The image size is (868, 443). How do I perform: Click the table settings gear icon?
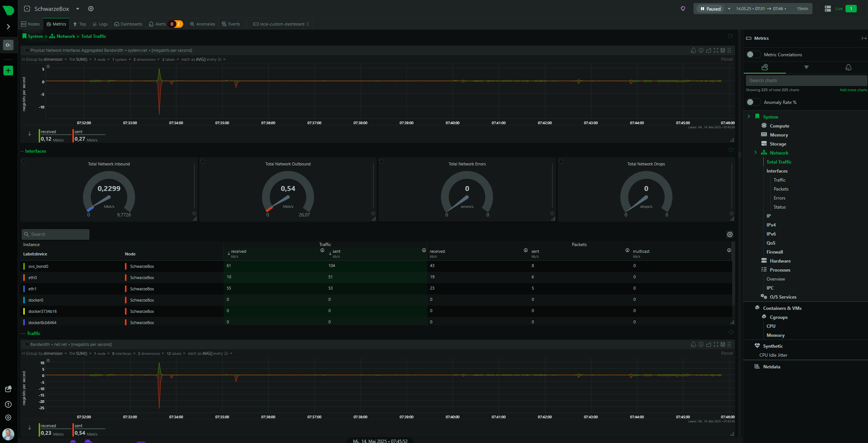click(730, 234)
